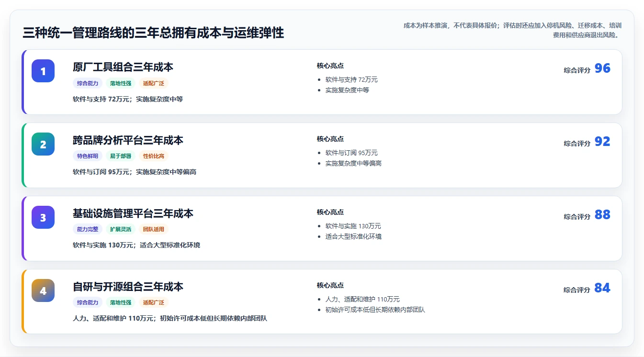Click 落地性强 tag in 原厂工具组合 card
This screenshot has width=644, height=357.
[121, 83]
